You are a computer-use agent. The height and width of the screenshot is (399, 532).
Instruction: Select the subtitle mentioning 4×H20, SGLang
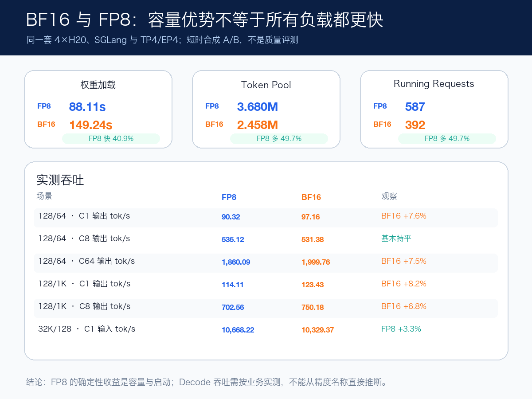point(162,40)
